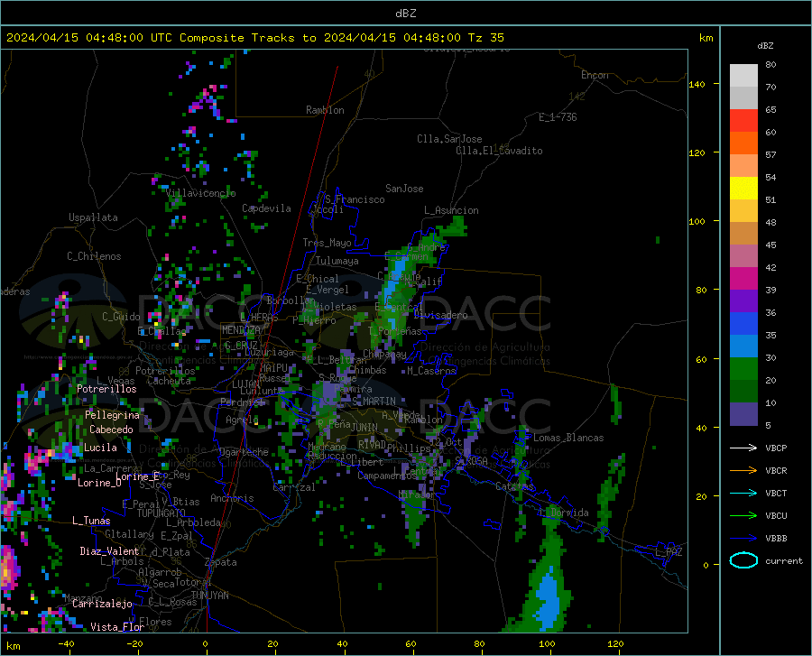This screenshot has height=656, width=812.
Task: Click the cyan VBCT arrow icon
Action: (743, 493)
